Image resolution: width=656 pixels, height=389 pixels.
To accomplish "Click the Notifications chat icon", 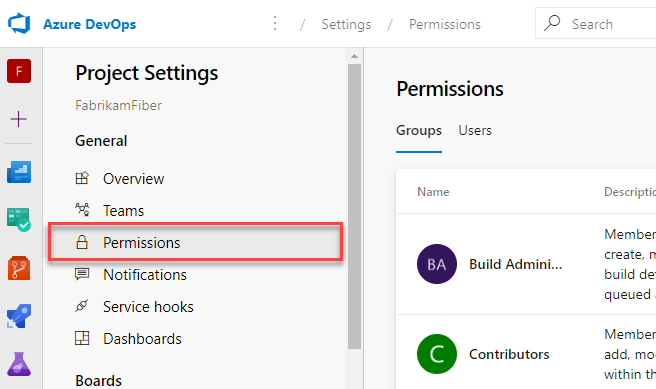I will pyautogui.click(x=82, y=274).
